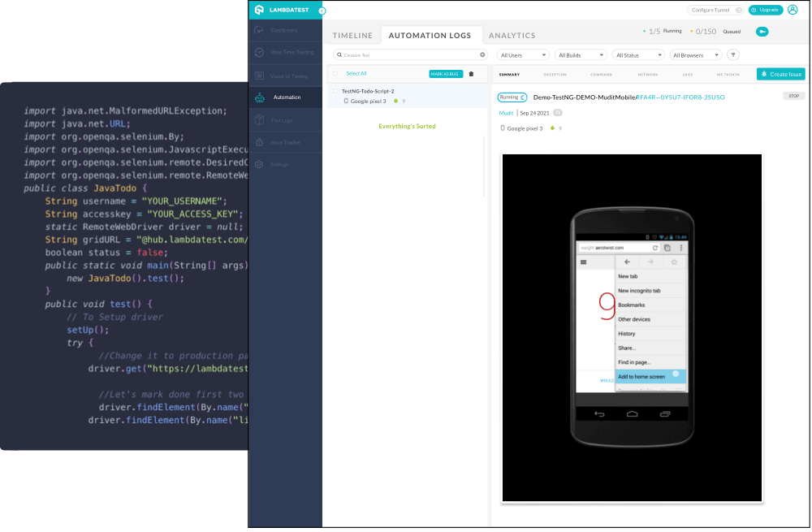Open the Dashboard gauge icon in the sidebar
The image size is (812, 532).
260,30
